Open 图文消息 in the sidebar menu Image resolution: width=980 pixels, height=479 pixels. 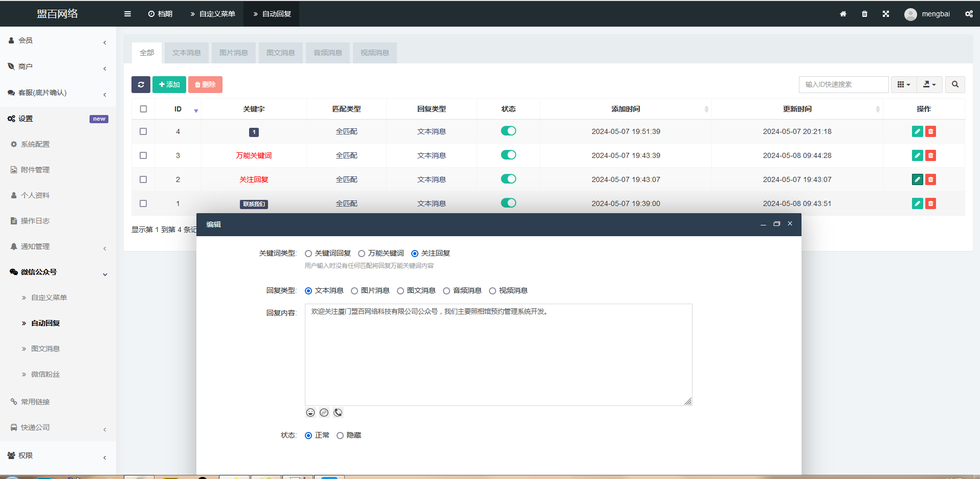46,349
